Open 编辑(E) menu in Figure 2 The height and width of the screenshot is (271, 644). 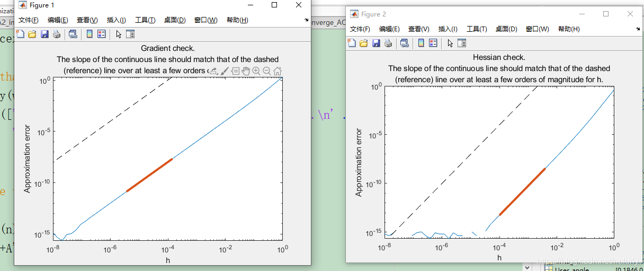[x=389, y=29]
